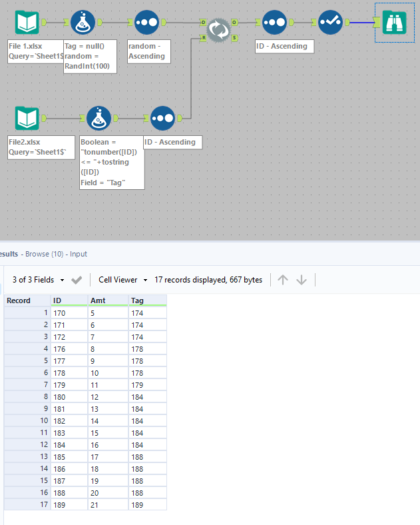Select Tag cell 179 in record 7
The image size is (420, 525).
[148, 385]
